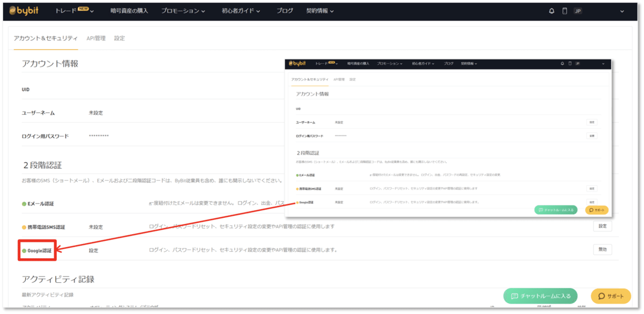This screenshot has width=644, height=314.
Task: Select the API管理 tab in the inset screenshot
Action: pos(339,79)
